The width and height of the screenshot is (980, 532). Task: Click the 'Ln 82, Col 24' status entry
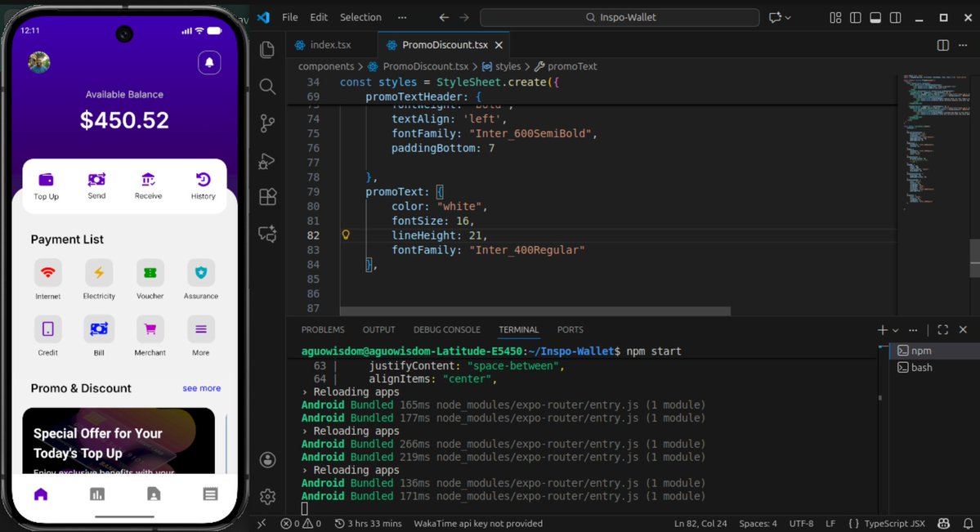pos(700,524)
